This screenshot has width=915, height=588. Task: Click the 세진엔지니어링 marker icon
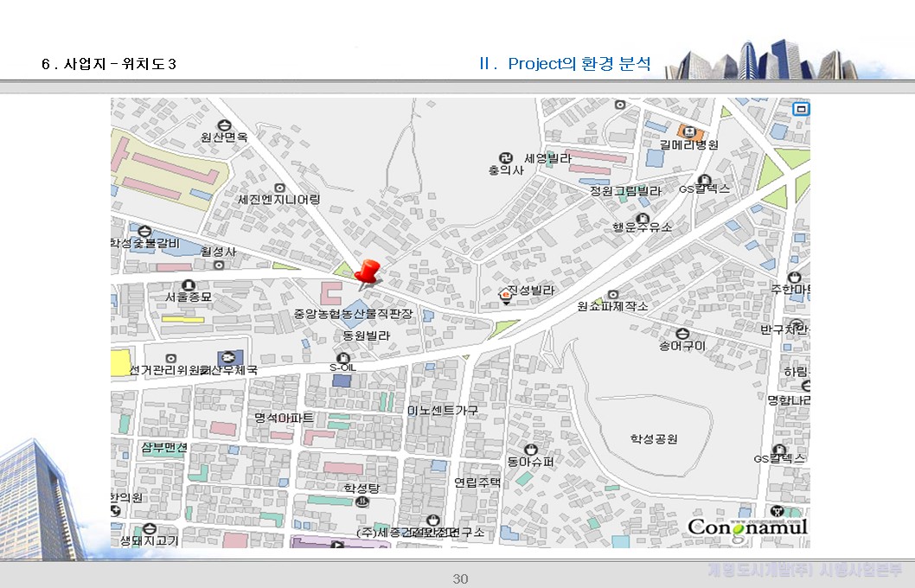[x=278, y=188]
